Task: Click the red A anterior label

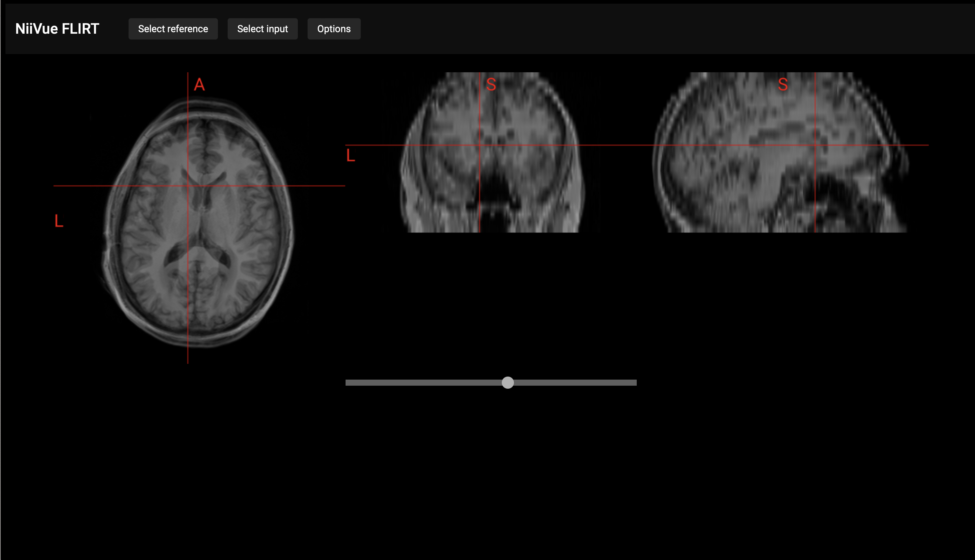Action: pos(199,84)
